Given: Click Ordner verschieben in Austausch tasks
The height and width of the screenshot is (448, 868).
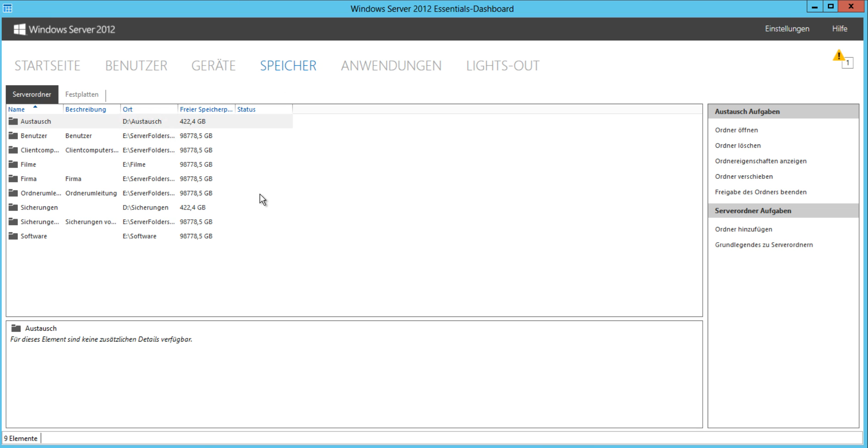Looking at the screenshot, I should click(x=743, y=177).
